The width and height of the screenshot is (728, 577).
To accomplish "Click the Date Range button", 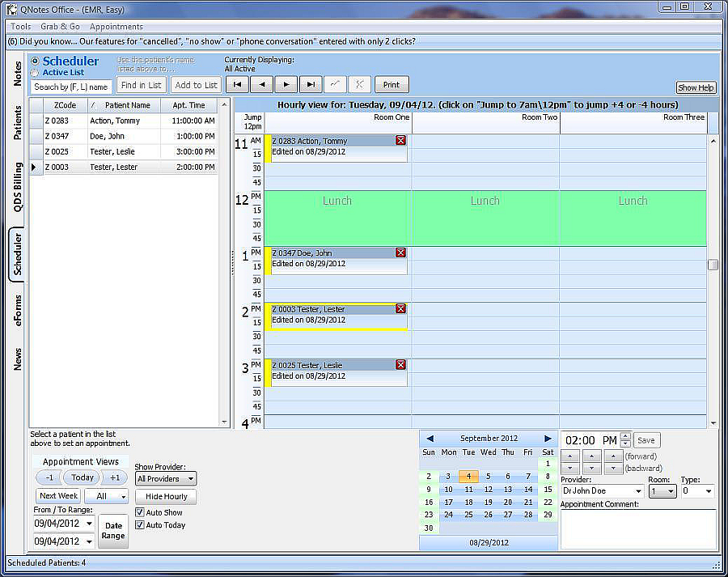I will (113, 531).
